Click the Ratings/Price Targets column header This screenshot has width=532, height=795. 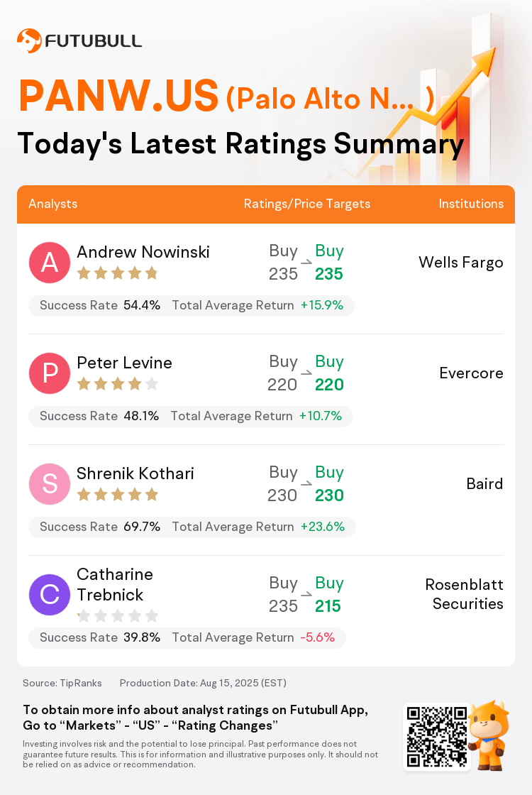click(307, 204)
